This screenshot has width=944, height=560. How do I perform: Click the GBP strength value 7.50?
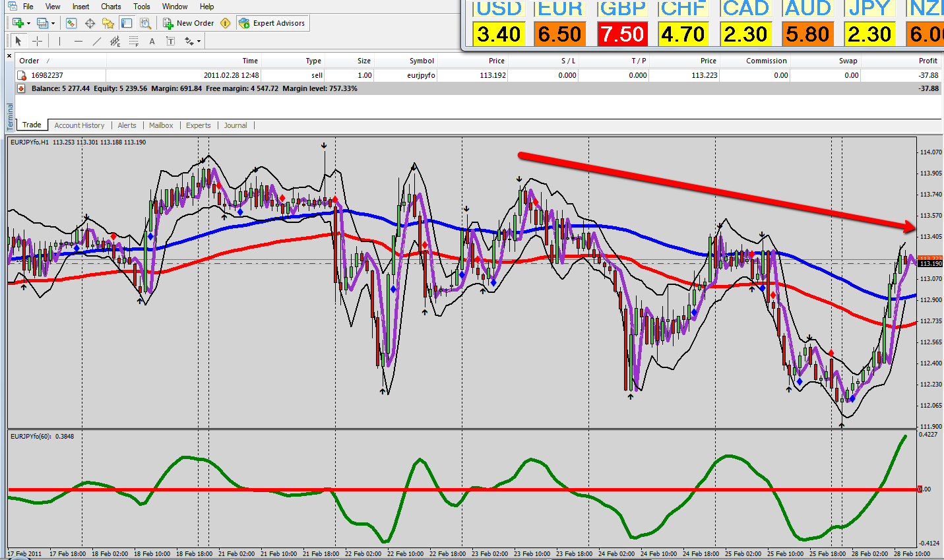(621, 34)
